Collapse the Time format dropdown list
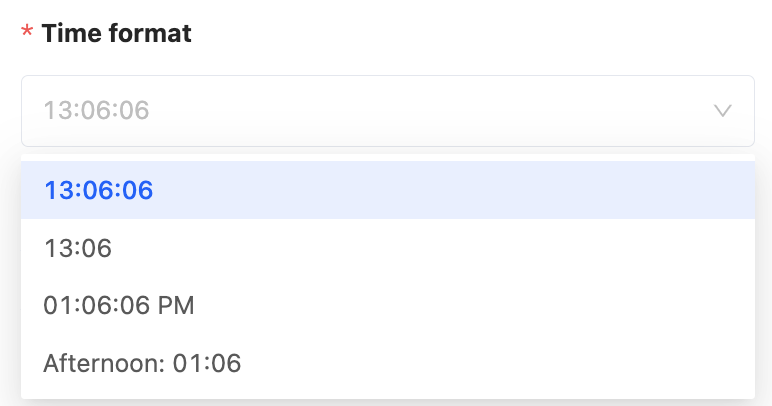This screenshot has height=406, width=772. tap(723, 111)
